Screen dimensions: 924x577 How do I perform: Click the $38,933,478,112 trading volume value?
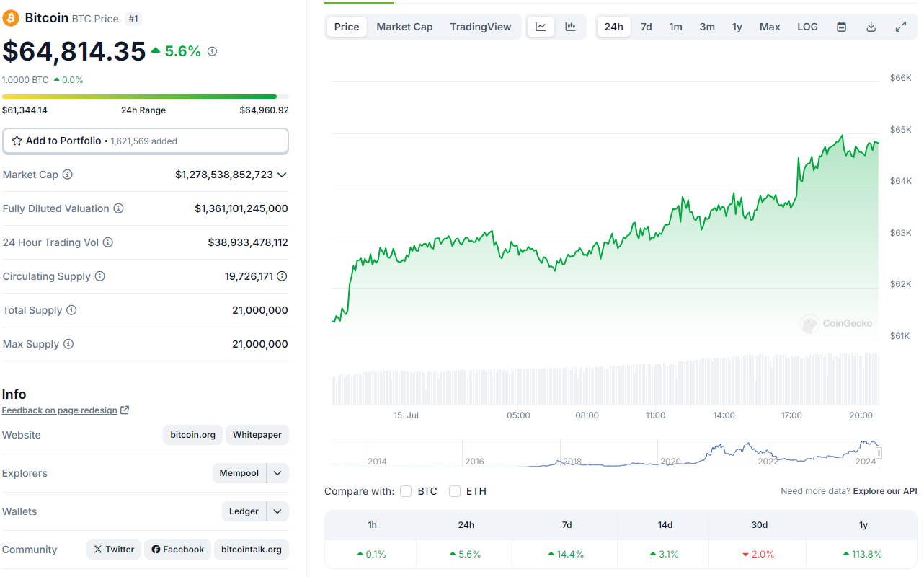[248, 242]
